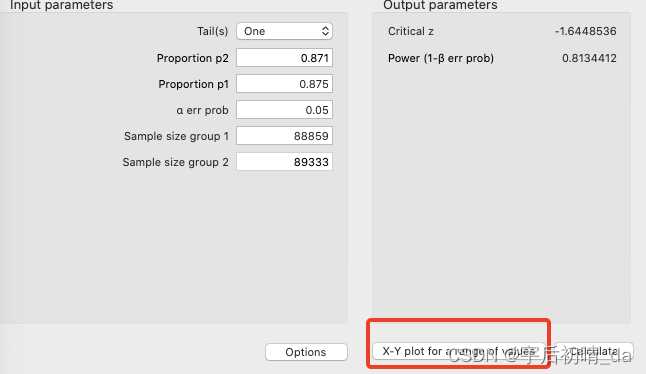The image size is (646, 374).
Task: Open the Options button
Action: coord(306,352)
